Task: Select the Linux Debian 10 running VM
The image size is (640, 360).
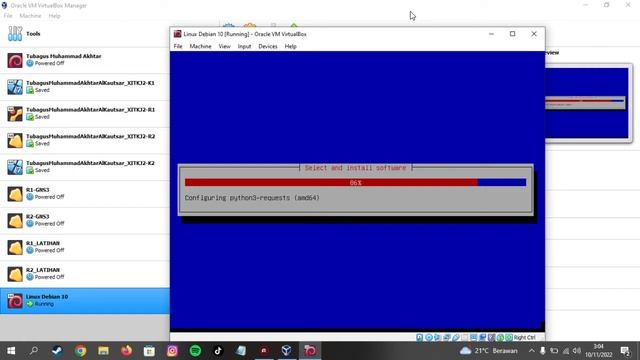Action: (84, 301)
